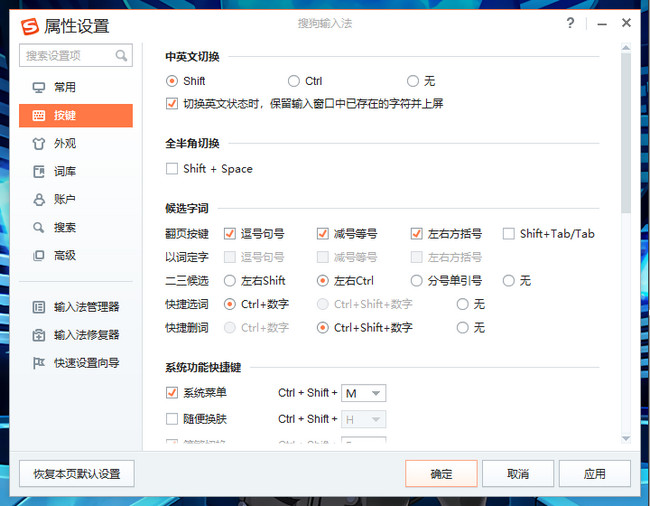Click the flag icon beside 快速设置向导
The image size is (650, 506).
tap(39, 363)
